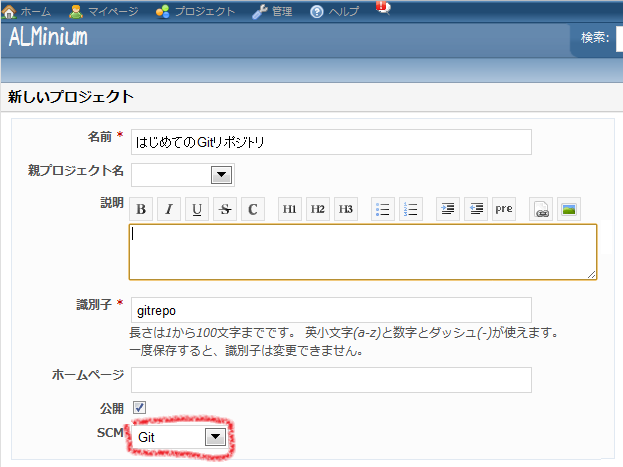
Task: Uncheck the 公開 public checkbox
Action: (x=139, y=407)
